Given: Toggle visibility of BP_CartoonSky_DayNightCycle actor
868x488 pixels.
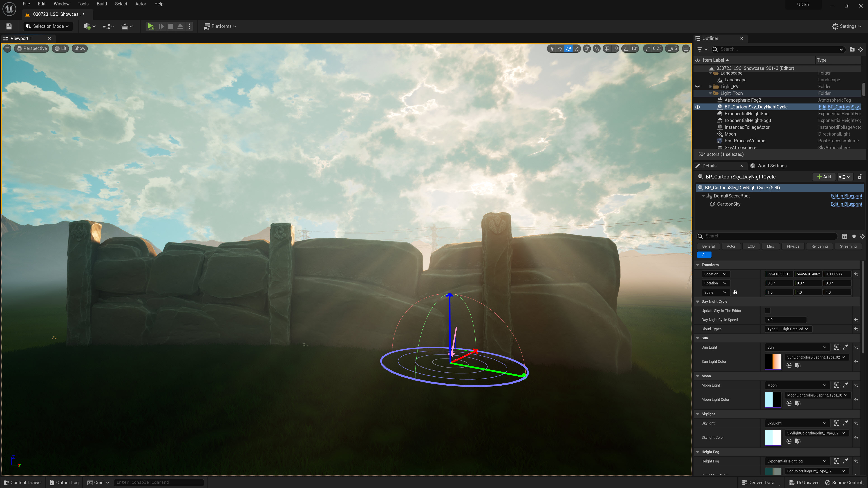Looking at the screenshot, I should coord(698,107).
